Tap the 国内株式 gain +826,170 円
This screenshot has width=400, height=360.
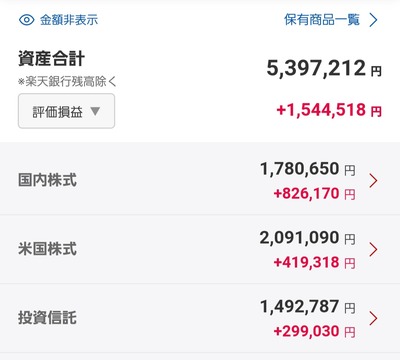[314, 194]
